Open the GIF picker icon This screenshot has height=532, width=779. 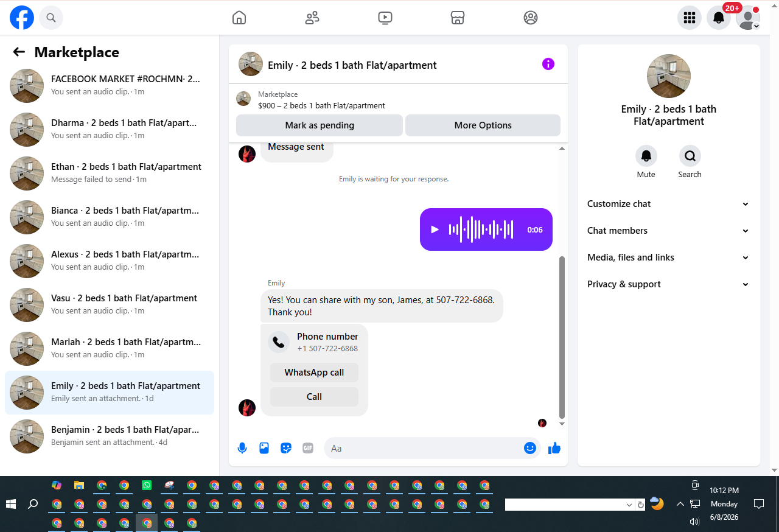tap(308, 449)
